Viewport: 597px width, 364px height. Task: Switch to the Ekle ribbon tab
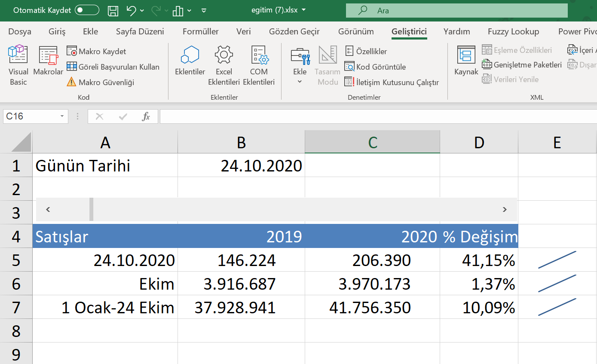click(x=90, y=31)
